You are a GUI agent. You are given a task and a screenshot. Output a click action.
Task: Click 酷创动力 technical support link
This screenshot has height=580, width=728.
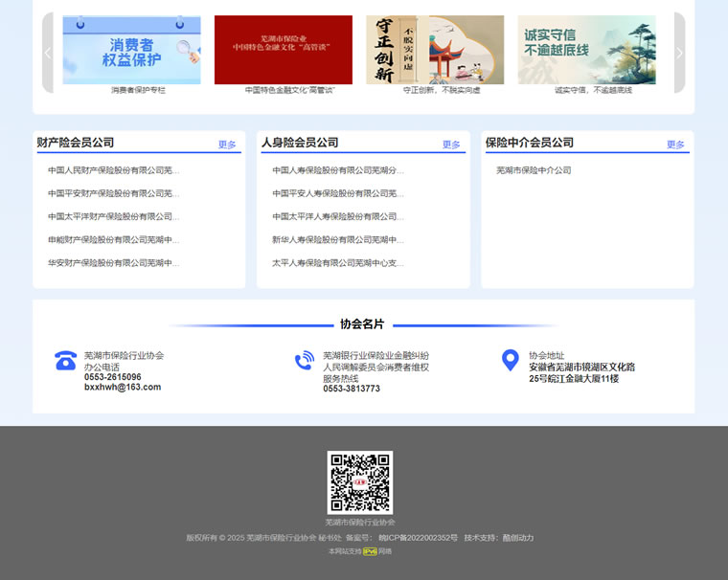[x=518, y=538]
